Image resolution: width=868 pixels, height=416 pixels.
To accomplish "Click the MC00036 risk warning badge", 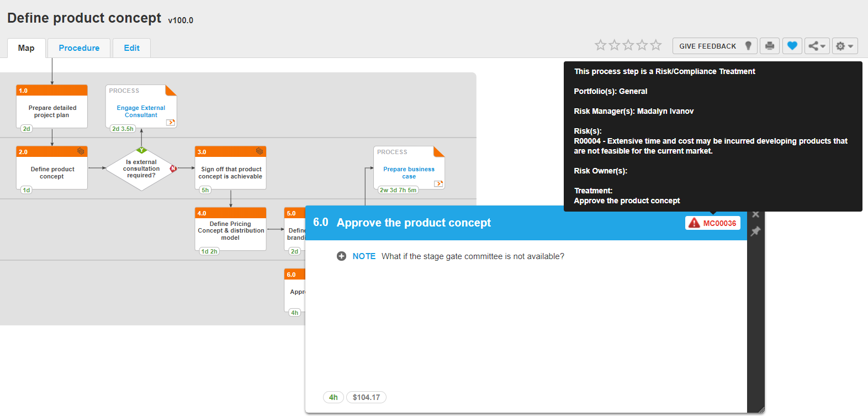I will (712, 223).
